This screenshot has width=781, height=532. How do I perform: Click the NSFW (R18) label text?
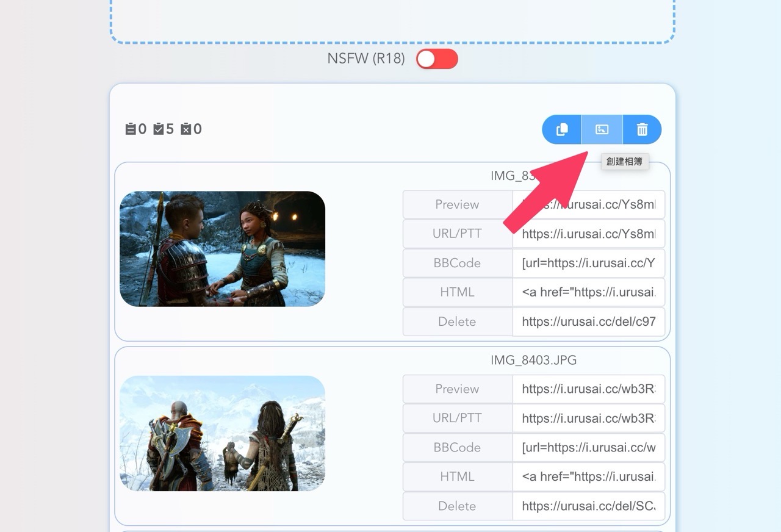366,59
